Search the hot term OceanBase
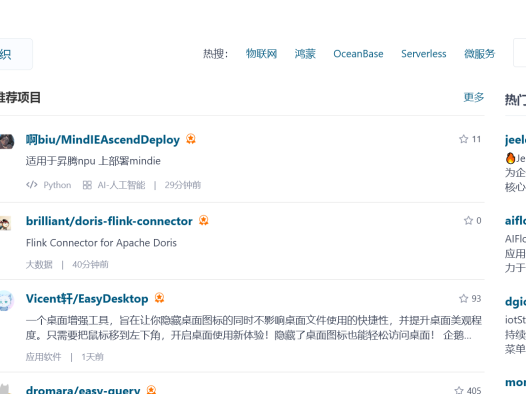Screen dimensions: 526x394 (x=358, y=54)
